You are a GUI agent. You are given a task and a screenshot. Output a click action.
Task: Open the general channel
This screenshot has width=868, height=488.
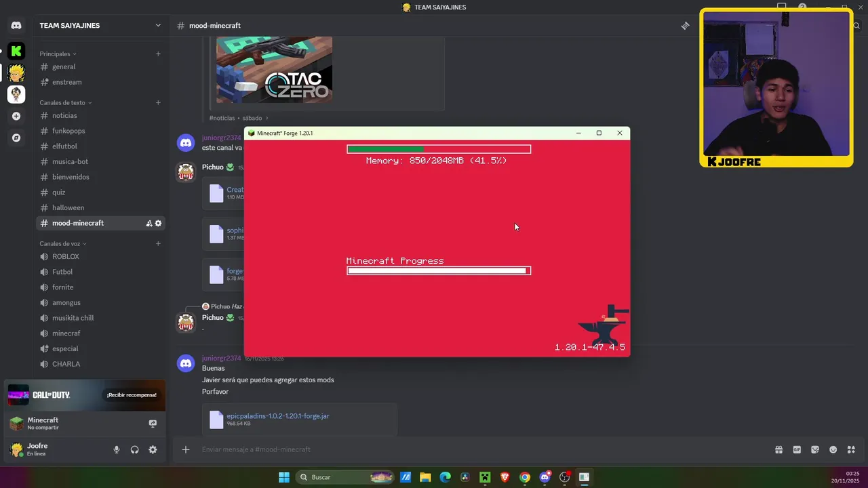pos(100,66)
